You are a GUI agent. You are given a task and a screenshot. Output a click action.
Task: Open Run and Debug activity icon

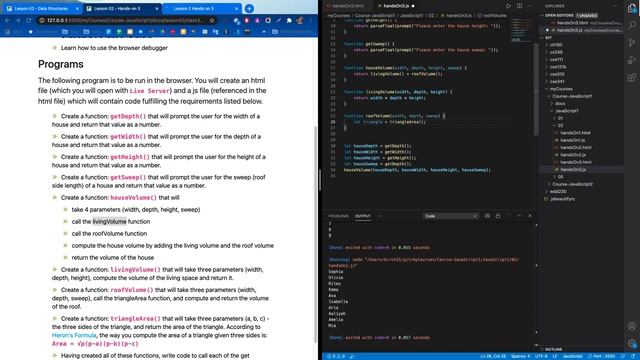click(632, 60)
